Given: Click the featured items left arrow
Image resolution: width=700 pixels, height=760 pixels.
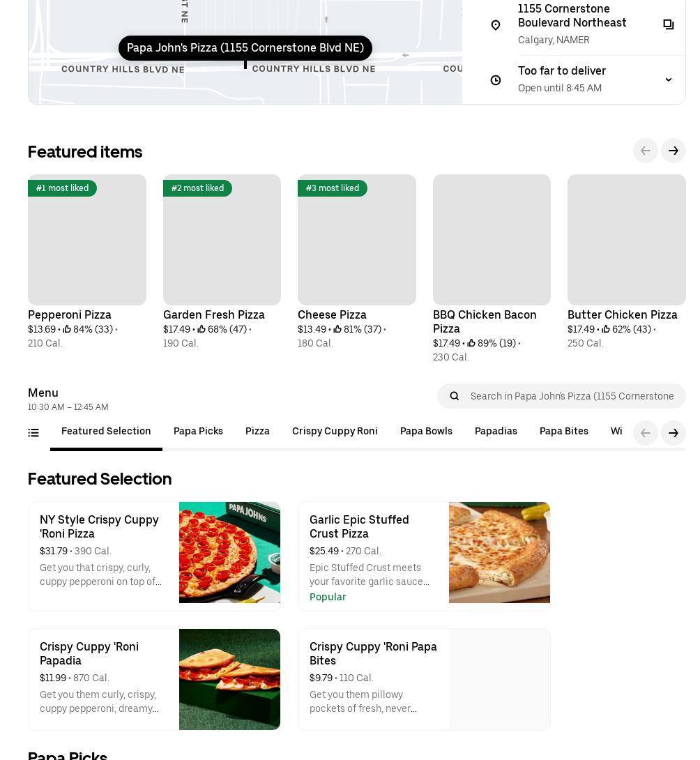Looking at the screenshot, I should pos(646,151).
